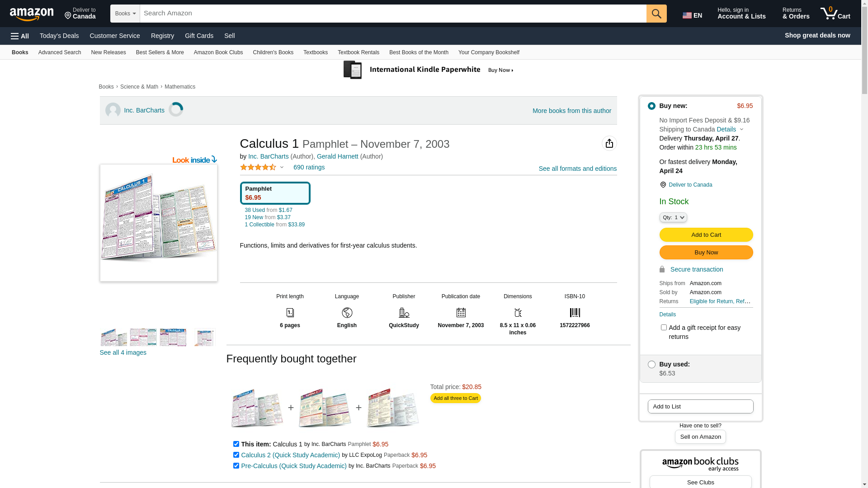Open the Books search category dropdown
Image resolution: width=868 pixels, height=488 pixels.
pos(125,14)
